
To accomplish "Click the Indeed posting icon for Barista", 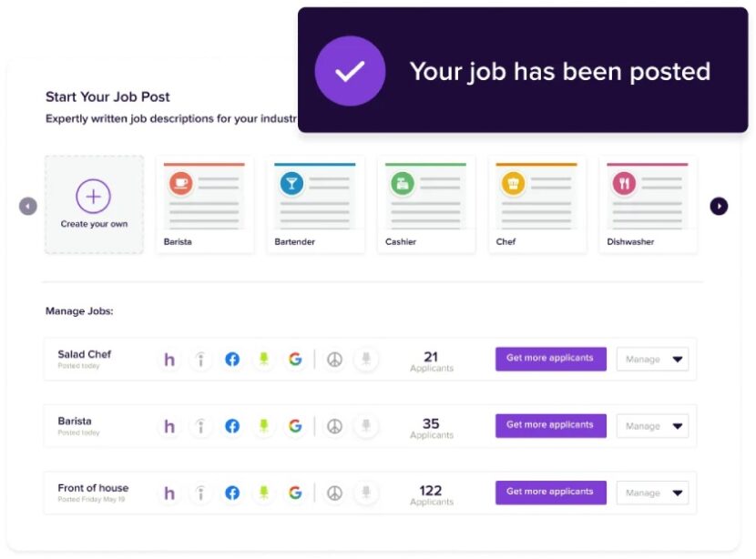I will pyautogui.click(x=200, y=425).
